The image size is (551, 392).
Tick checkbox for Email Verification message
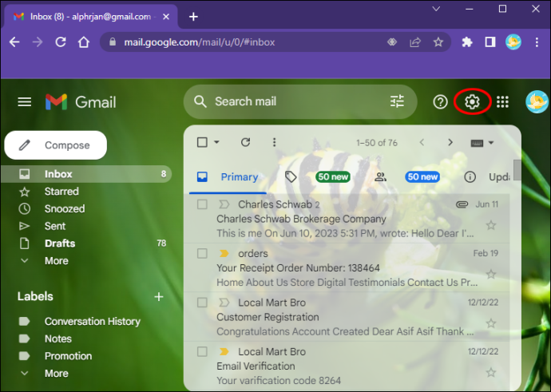(202, 351)
